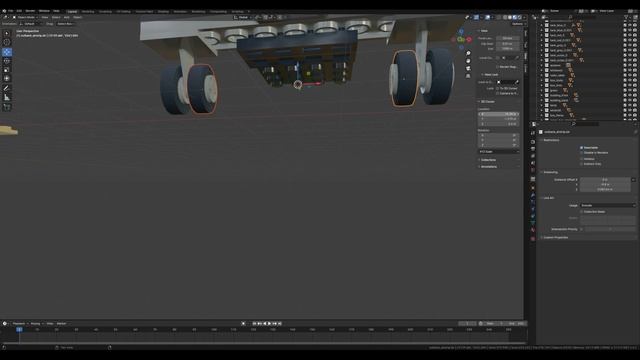Switch perspective/orthographic grid gizmo
Screen dimensions: 640x360
point(468,76)
